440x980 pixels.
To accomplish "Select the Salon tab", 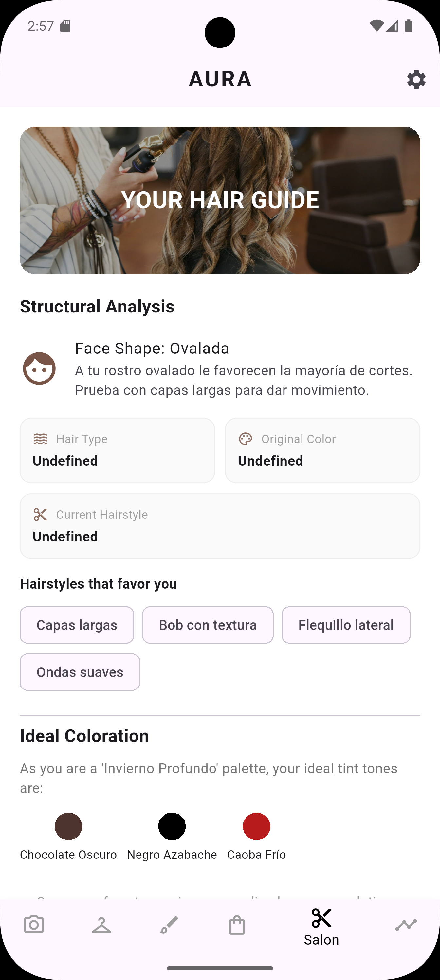I will (321, 927).
